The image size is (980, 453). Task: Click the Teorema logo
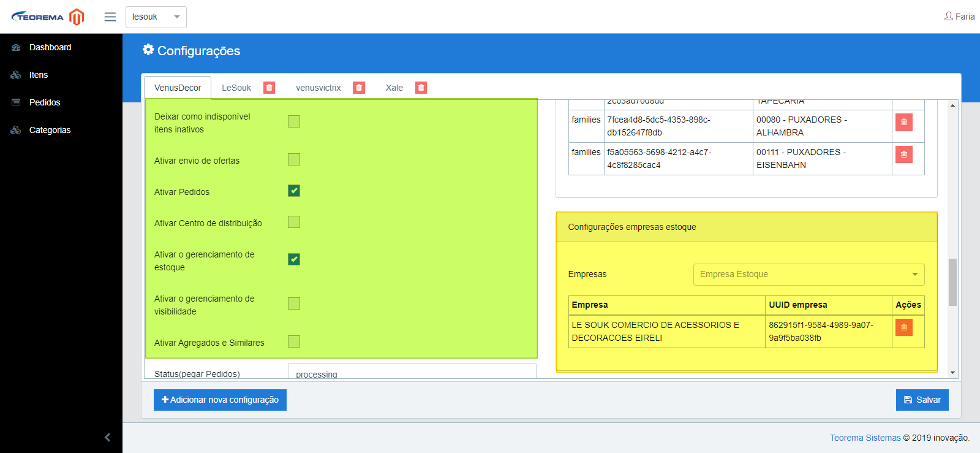(x=37, y=17)
